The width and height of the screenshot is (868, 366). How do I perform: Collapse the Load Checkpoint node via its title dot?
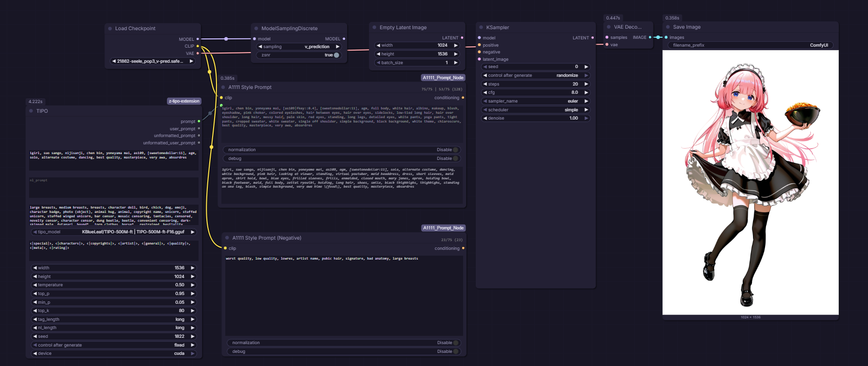[110, 29]
